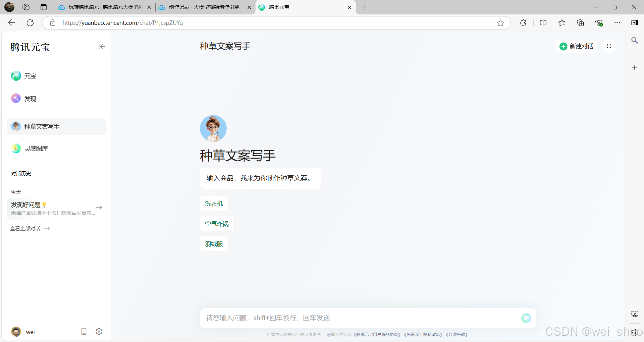Open tab actions menu icon
This screenshot has width=644, height=342.
click(x=44, y=7)
